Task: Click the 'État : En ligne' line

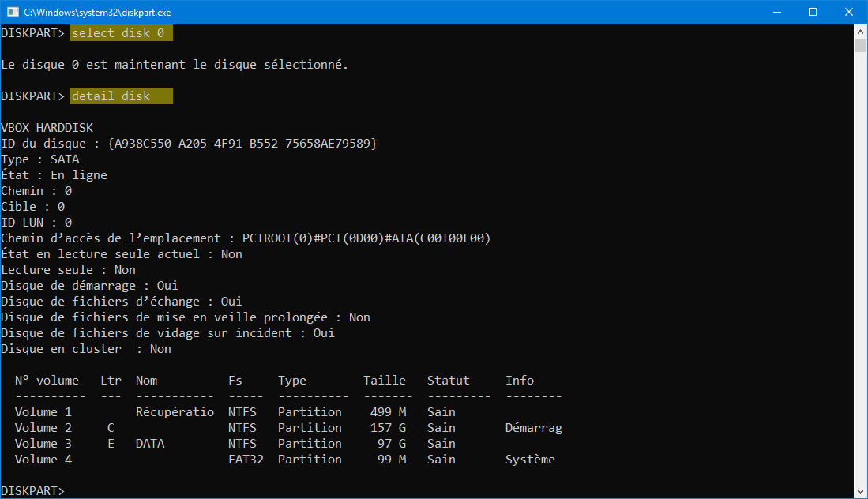Action: 54,175
